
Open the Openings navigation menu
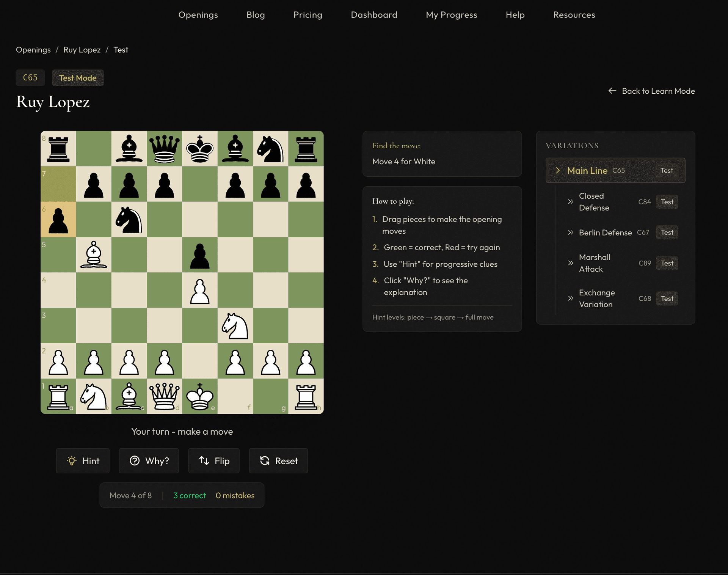click(x=198, y=15)
